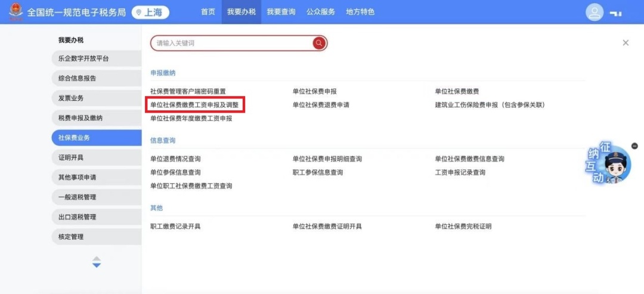Open the 征纳互动 assistant mascot

click(x=608, y=163)
